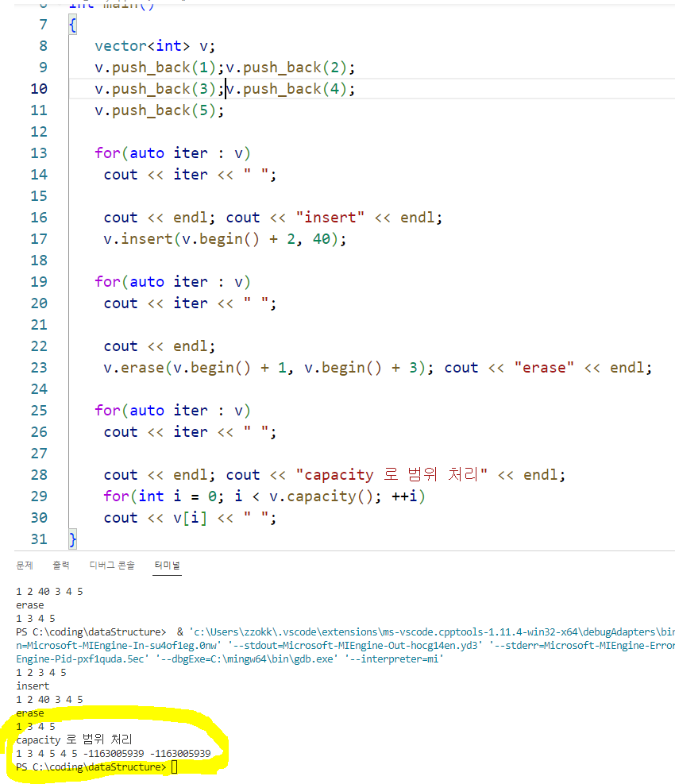Click terminal text 'capacity 로 범위 처리'

pyautogui.click(x=74, y=740)
